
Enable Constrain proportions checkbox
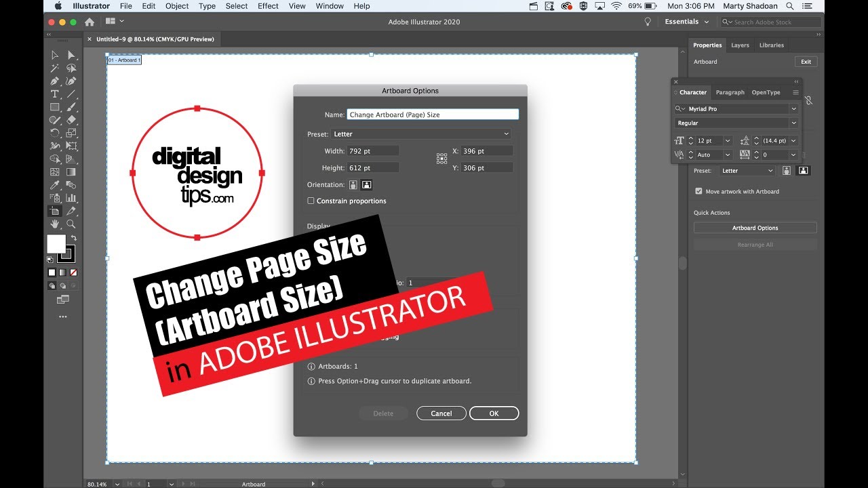point(311,201)
